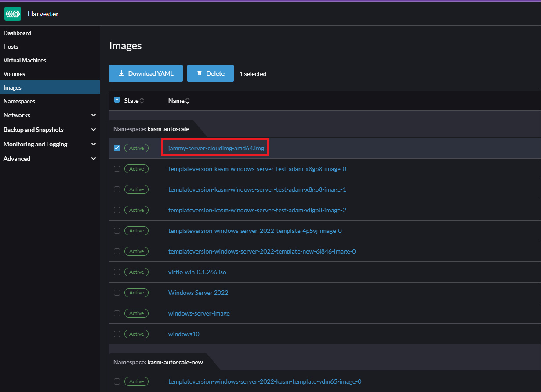Click Active status badge for windows10
The width and height of the screenshot is (541, 392).
136,334
